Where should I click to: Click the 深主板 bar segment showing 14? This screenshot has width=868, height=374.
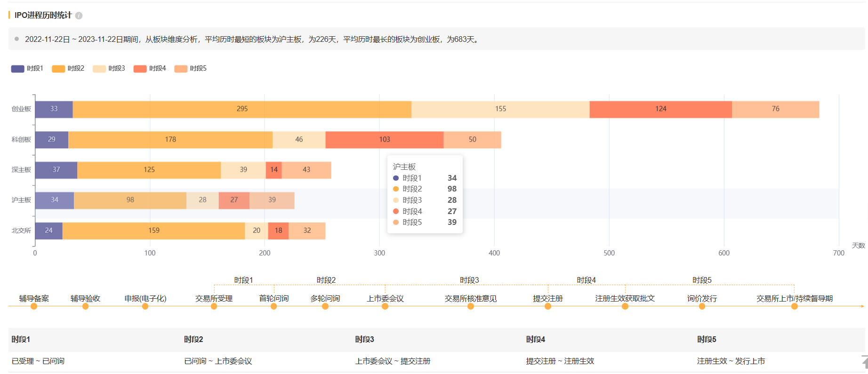(x=274, y=170)
